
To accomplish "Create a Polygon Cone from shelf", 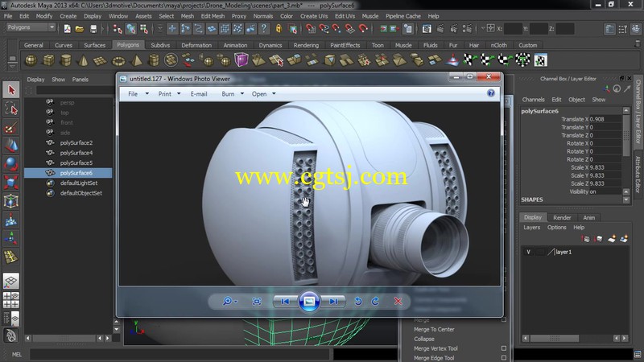I will click(83, 61).
